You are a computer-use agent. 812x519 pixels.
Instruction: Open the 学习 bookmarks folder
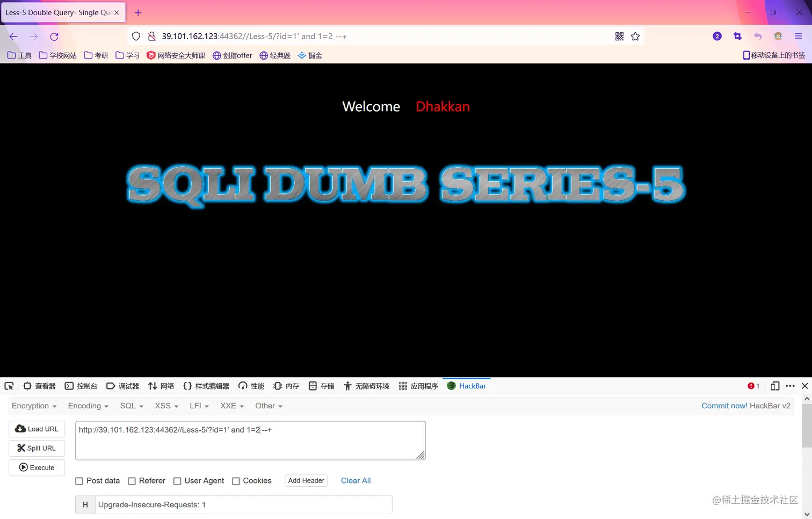[x=128, y=55]
